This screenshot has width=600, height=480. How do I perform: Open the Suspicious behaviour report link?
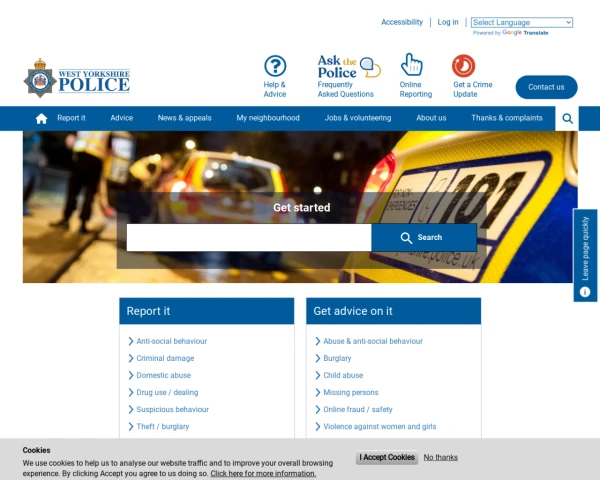coord(173,409)
